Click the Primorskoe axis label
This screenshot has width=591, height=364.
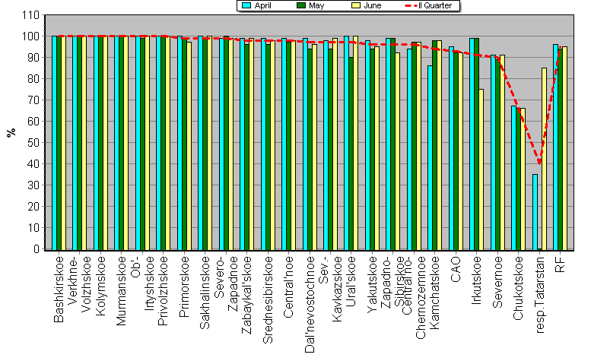[x=183, y=286]
